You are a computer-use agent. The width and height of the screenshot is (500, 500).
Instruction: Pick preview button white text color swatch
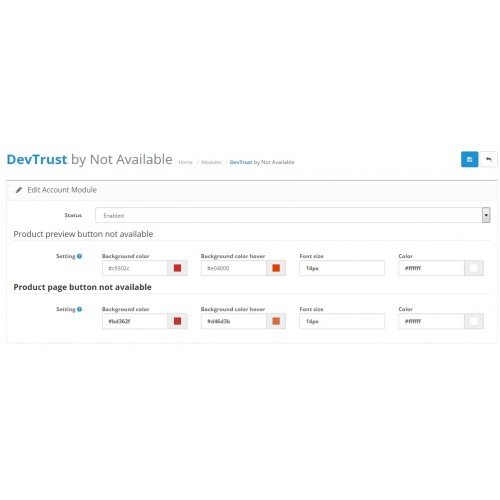pyautogui.click(x=474, y=268)
